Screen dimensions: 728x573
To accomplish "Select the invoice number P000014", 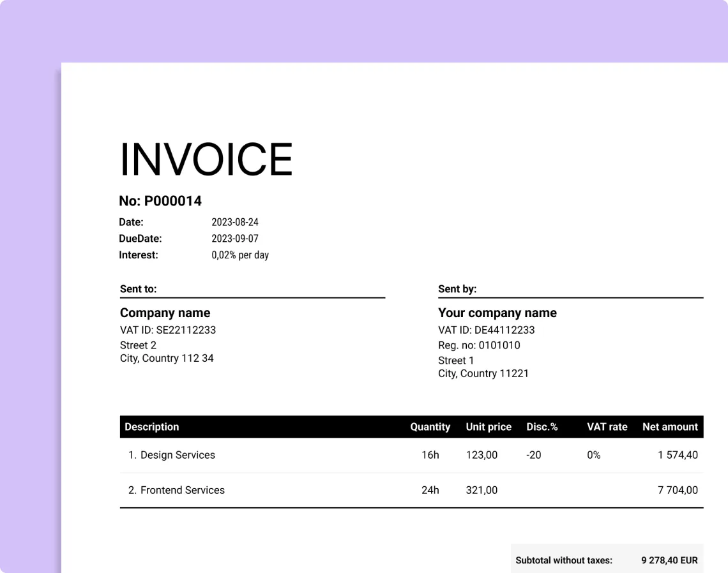I will click(160, 200).
